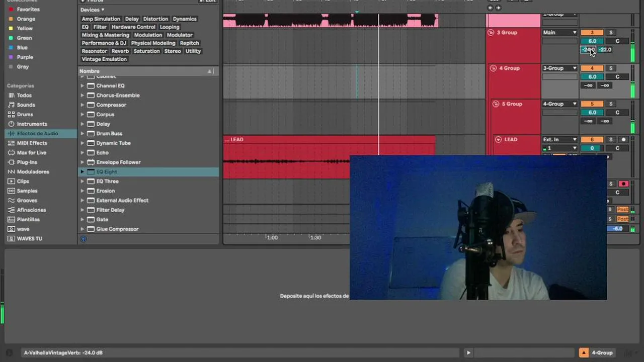Open the wave folder icon
Image resolution: width=644 pixels, height=362 pixels.
11,229
